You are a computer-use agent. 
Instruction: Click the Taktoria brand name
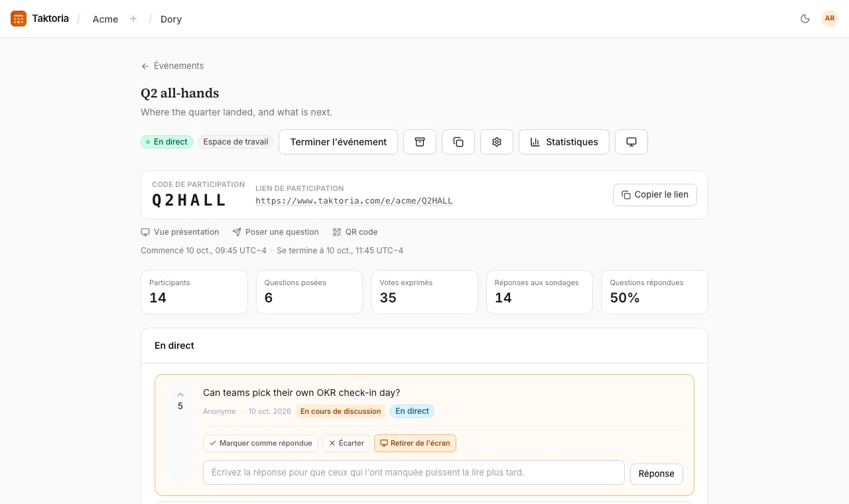pyautogui.click(x=50, y=19)
